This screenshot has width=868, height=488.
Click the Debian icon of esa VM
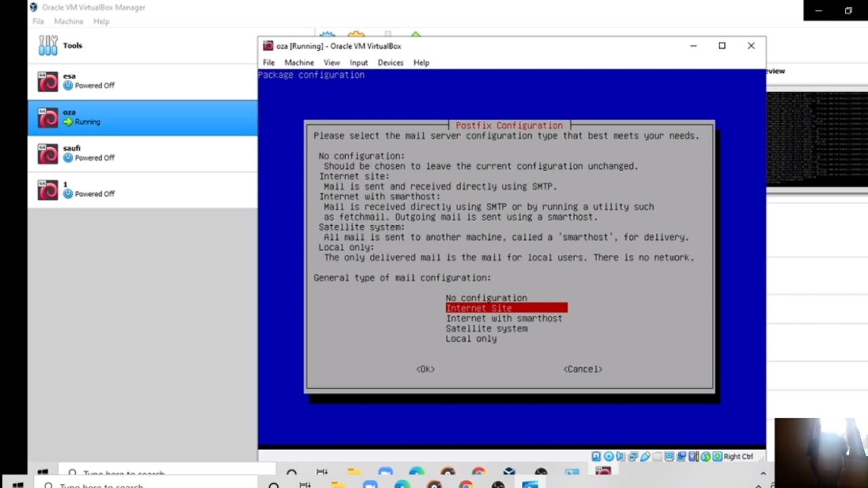48,82
